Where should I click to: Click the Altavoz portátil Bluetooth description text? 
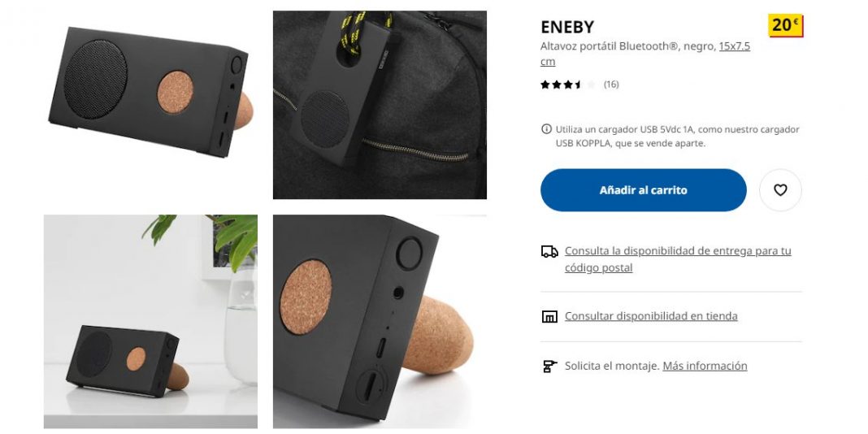point(627,46)
